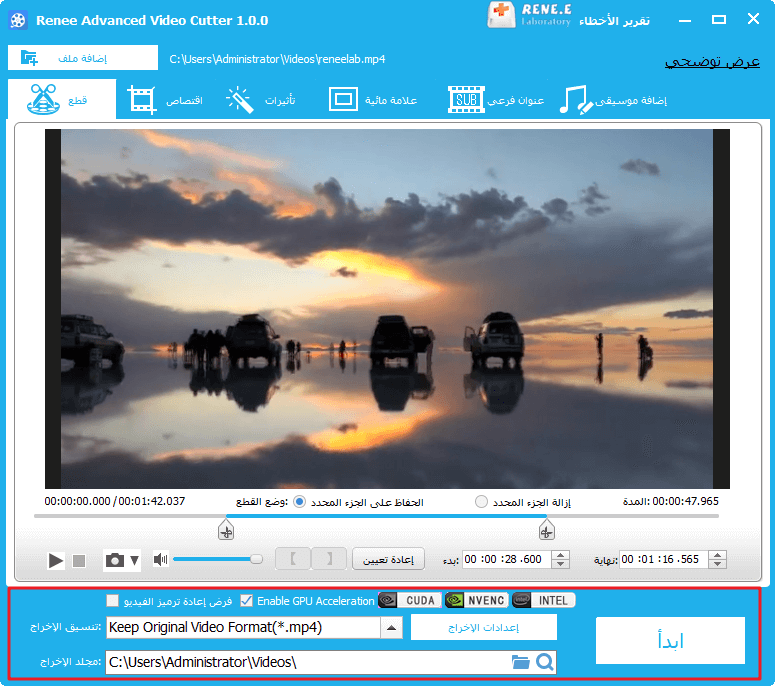Mute the volume speaker icon
The image size is (775, 686).
160,560
